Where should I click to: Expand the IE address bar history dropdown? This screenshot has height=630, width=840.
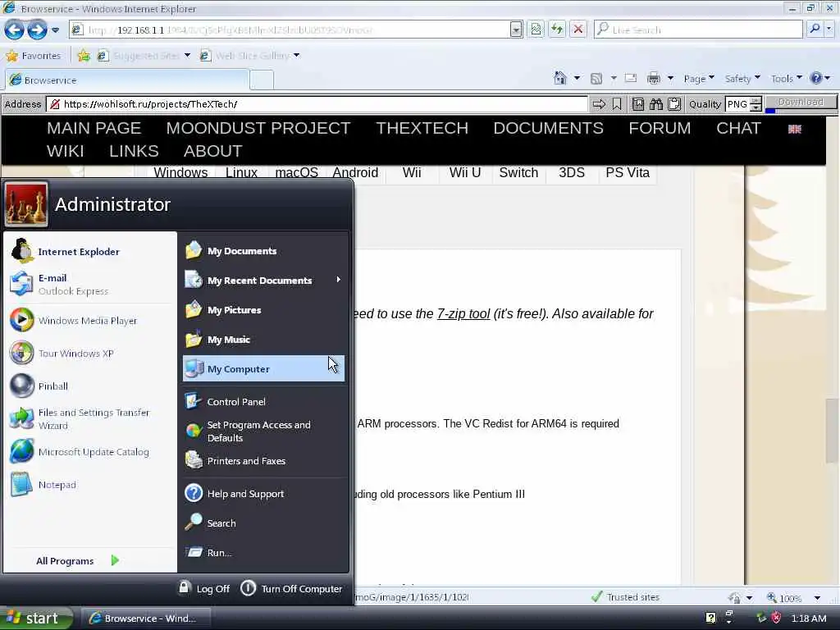tap(516, 30)
